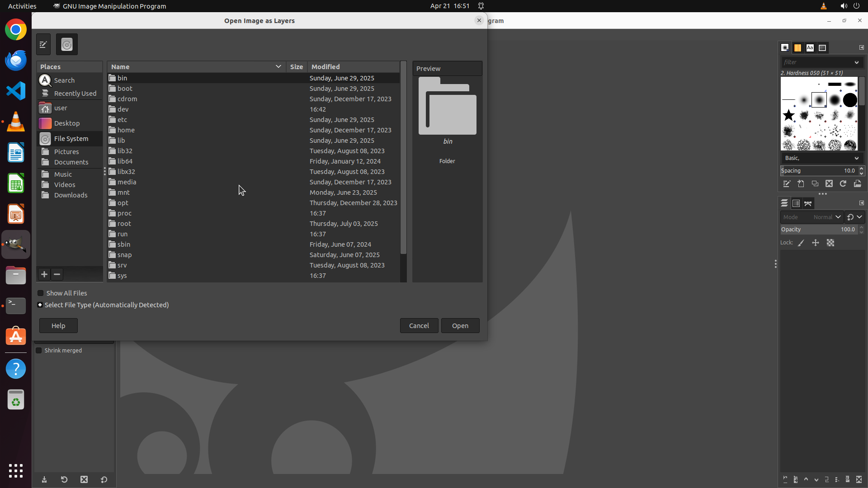Viewport: 868px width, 488px height.
Task: Click the lock position and size icon
Action: [816, 243]
